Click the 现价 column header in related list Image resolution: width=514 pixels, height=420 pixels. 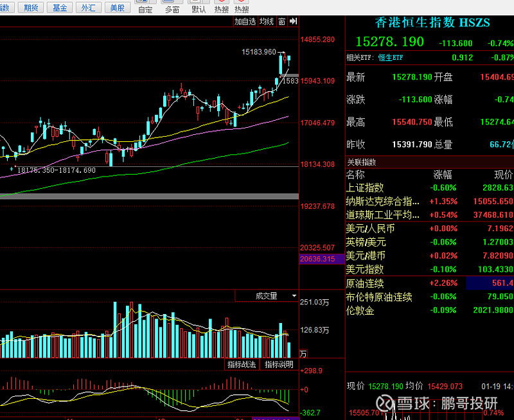[503, 175]
